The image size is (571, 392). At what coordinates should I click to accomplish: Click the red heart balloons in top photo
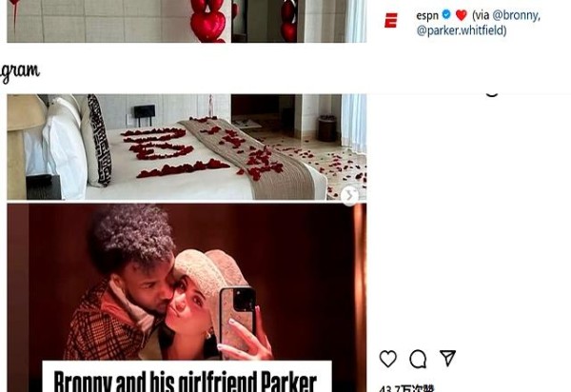click(207, 20)
